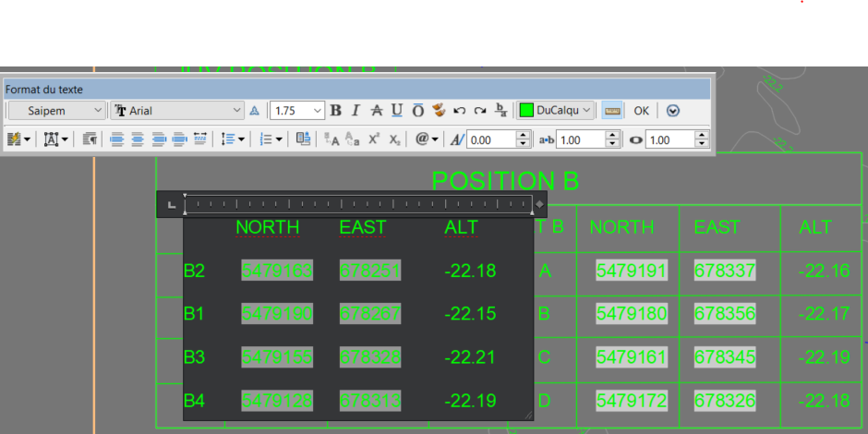Click the tracking 1.00 input field

[581, 140]
